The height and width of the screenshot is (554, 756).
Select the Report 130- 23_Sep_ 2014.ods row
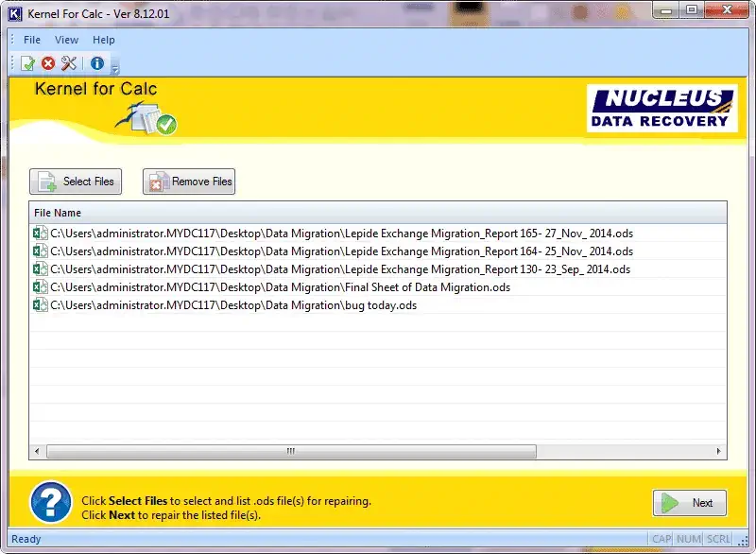click(378, 269)
